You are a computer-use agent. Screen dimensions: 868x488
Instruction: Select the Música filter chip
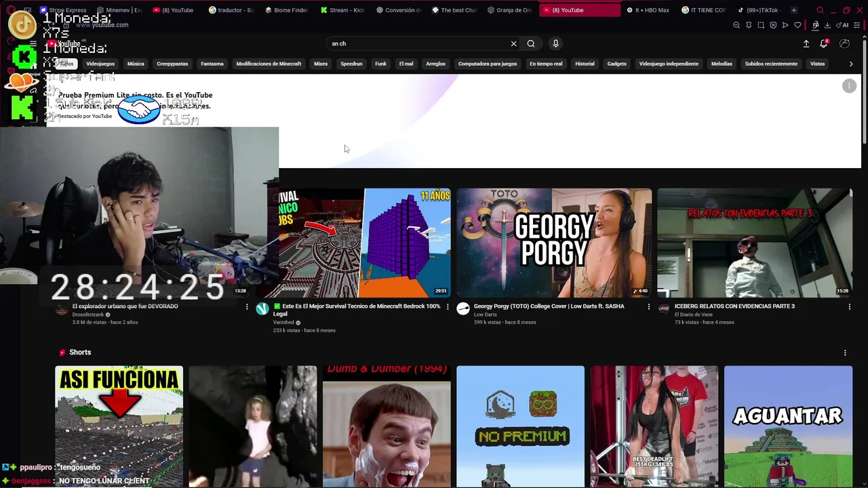136,64
